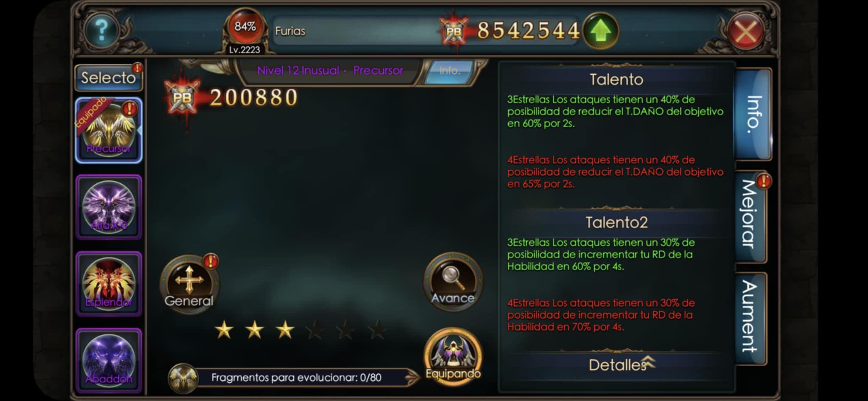Image resolution: width=868 pixels, height=401 pixels.
Task: Open the help question mark icon
Action: 102,30
